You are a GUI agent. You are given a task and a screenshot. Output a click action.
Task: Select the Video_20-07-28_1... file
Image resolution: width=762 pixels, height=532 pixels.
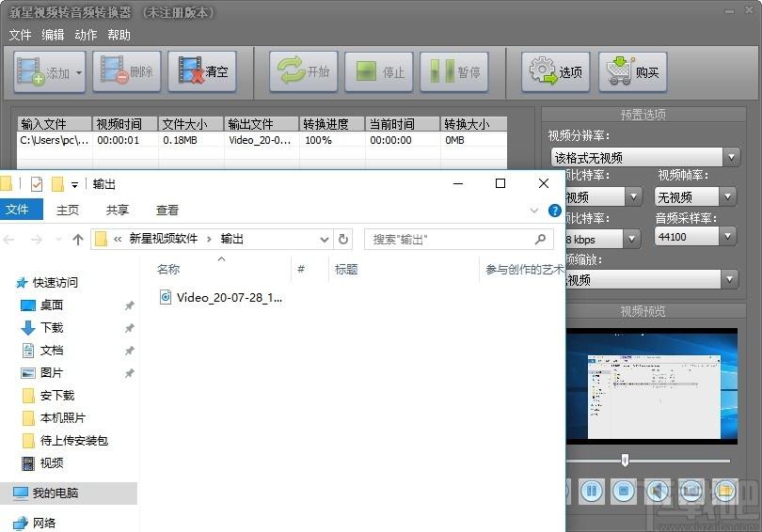click(221, 298)
